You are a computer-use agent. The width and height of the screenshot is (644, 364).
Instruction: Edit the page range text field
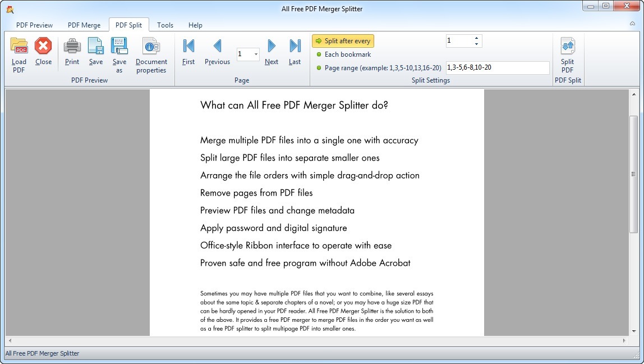(496, 67)
